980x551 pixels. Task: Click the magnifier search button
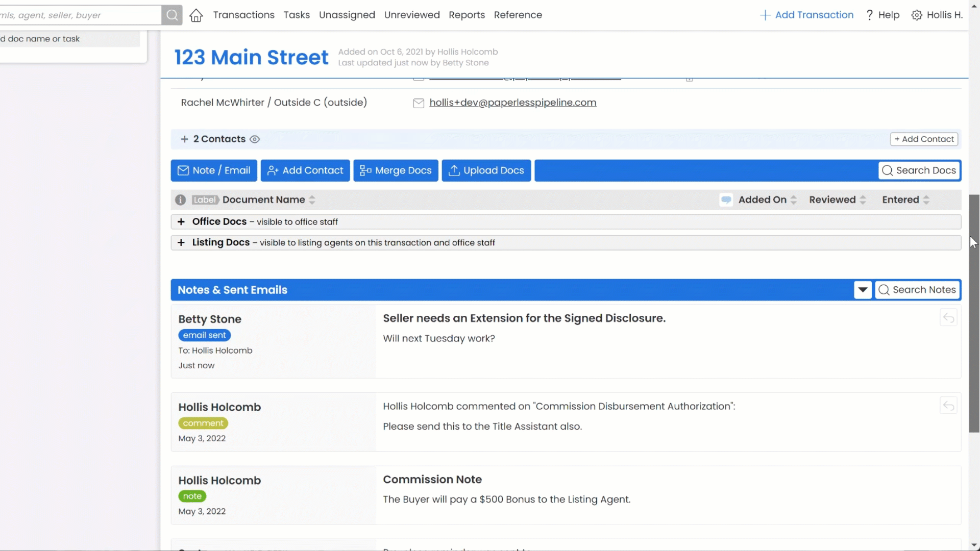pos(172,15)
